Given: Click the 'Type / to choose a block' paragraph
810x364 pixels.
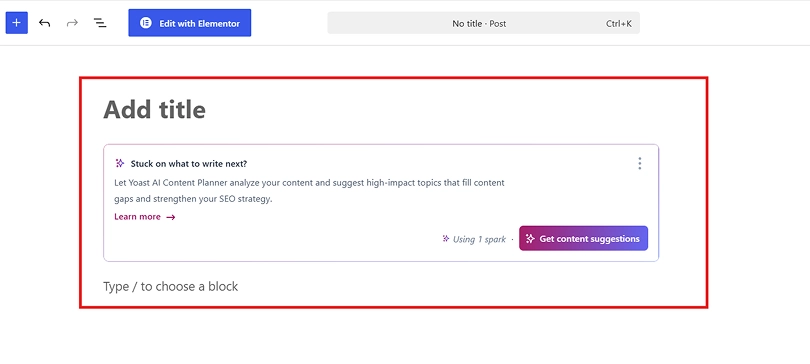Looking at the screenshot, I should (170, 286).
